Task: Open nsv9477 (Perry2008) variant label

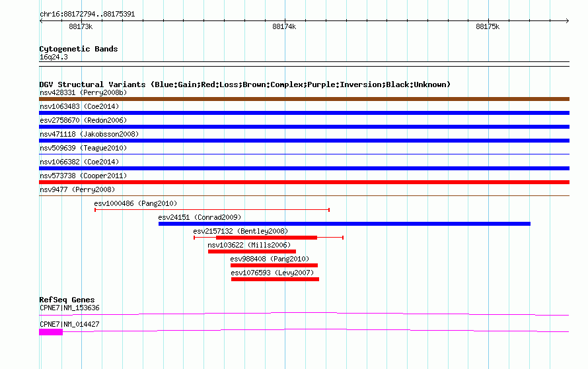Action: 77,189
